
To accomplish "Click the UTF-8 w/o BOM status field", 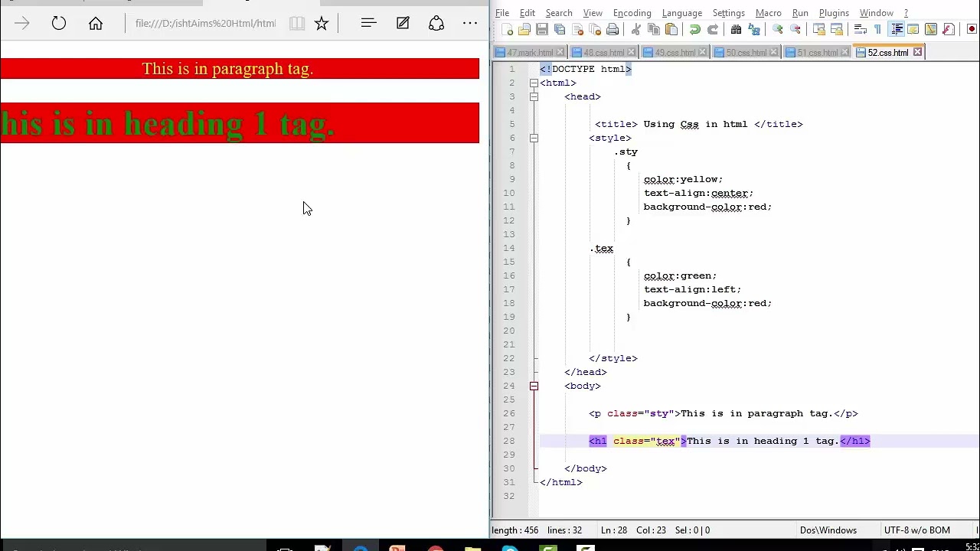I will [916, 530].
